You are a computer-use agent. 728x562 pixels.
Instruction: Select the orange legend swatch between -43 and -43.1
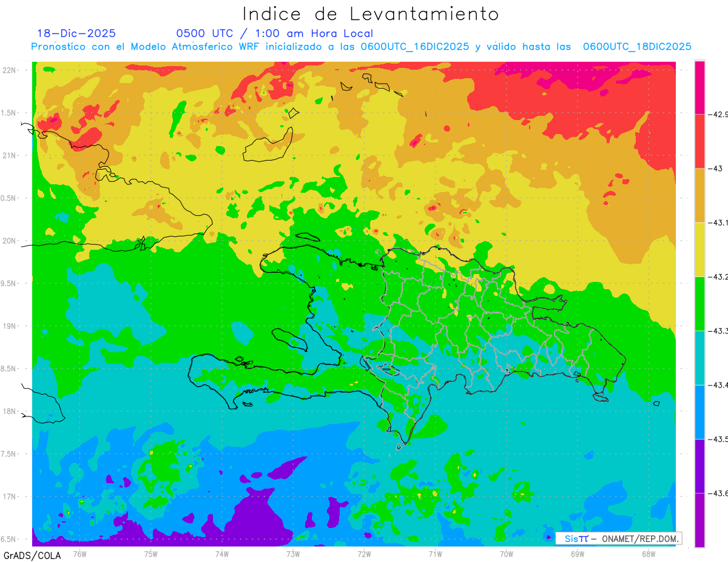pyautogui.click(x=699, y=195)
